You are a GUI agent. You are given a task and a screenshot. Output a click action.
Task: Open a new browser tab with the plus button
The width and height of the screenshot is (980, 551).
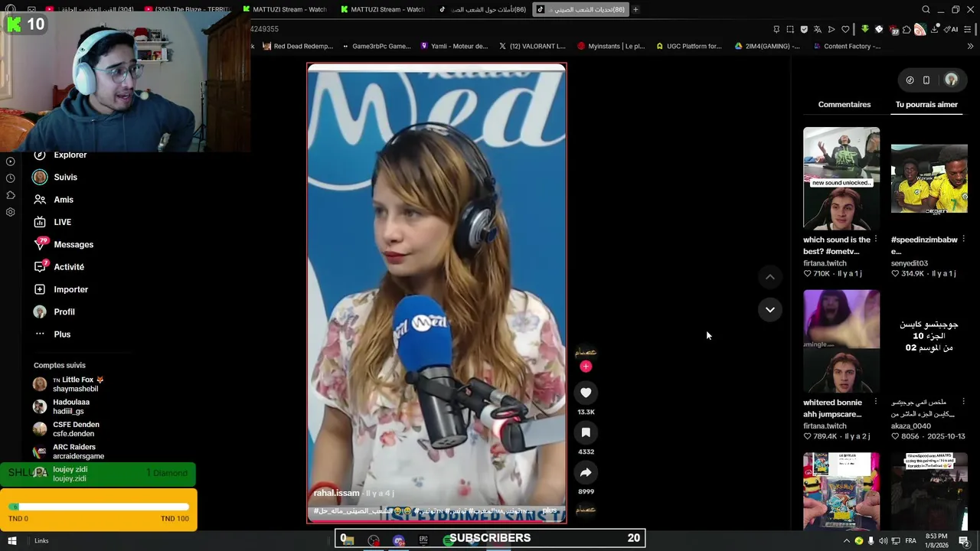(635, 9)
